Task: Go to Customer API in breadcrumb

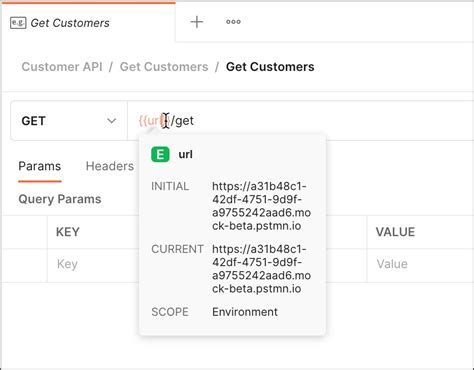Action: point(62,67)
